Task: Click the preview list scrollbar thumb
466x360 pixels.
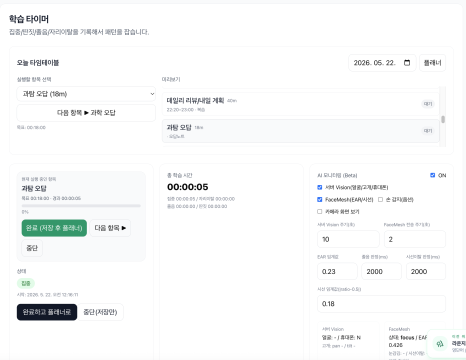Action: pyautogui.click(x=443, y=119)
